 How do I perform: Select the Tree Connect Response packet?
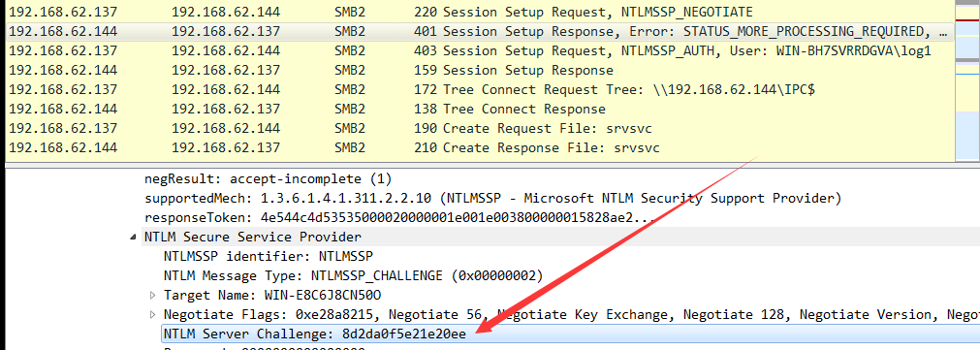tap(480, 109)
